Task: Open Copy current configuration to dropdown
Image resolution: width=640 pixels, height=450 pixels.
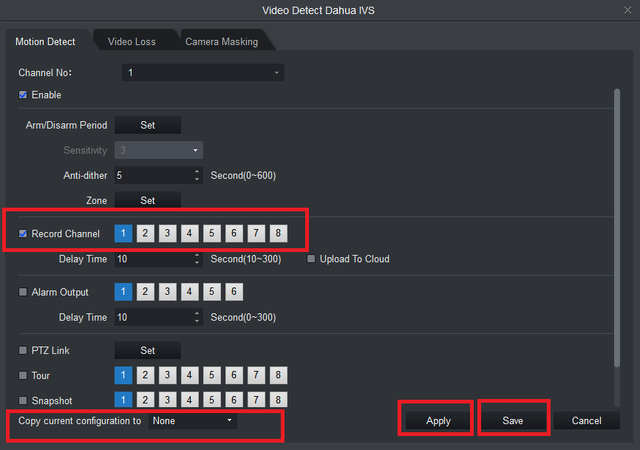Action: [193, 421]
